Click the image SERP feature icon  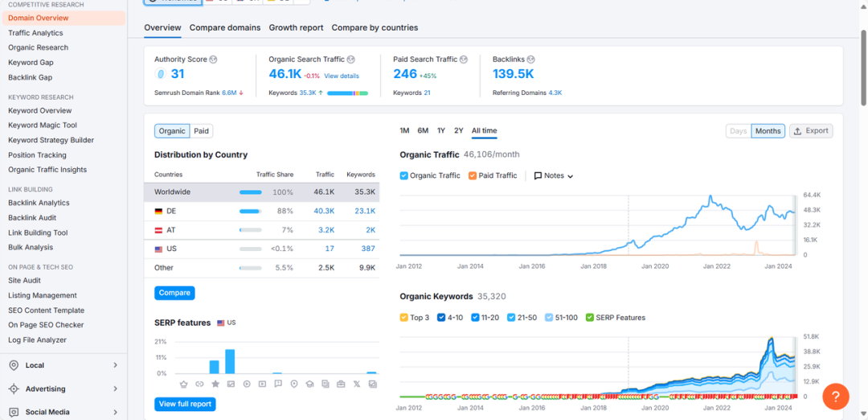(231, 384)
